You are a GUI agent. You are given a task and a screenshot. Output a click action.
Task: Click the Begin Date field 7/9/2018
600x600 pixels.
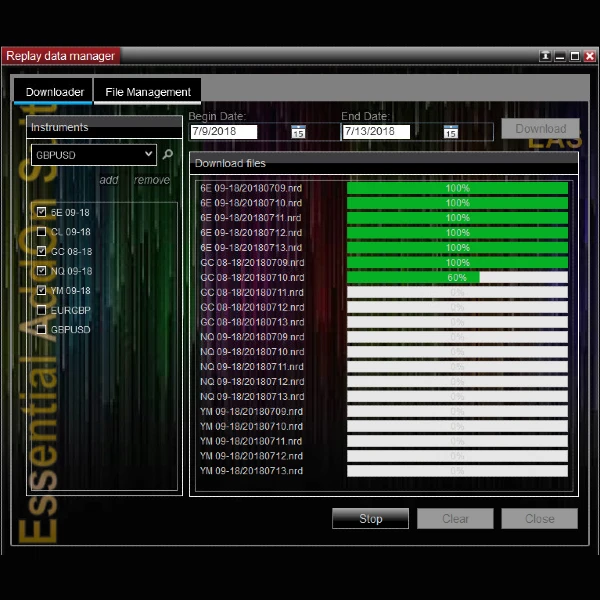point(223,131)
